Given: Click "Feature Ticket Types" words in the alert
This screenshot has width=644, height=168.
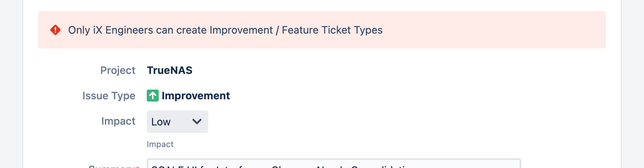Looking at the screenshot, I should [332, 30].
